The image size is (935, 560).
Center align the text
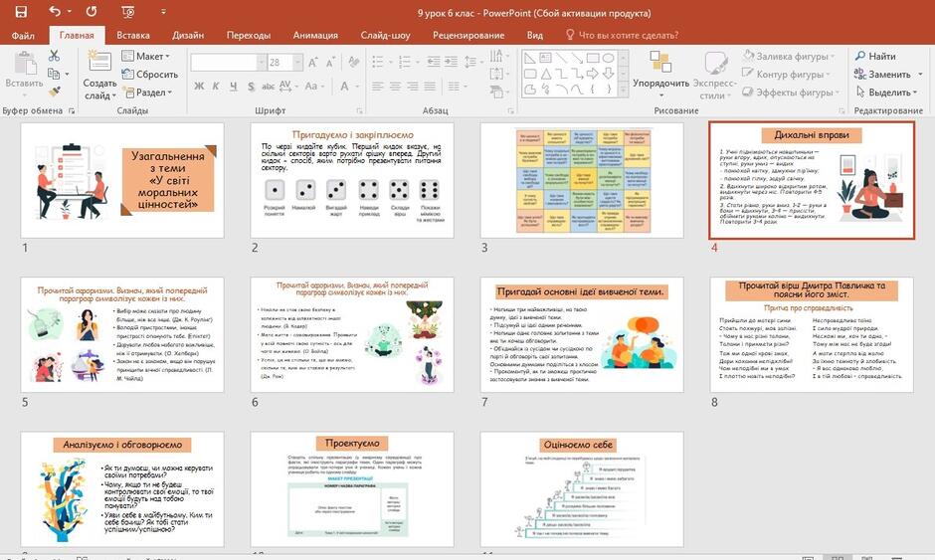[395, 87]
